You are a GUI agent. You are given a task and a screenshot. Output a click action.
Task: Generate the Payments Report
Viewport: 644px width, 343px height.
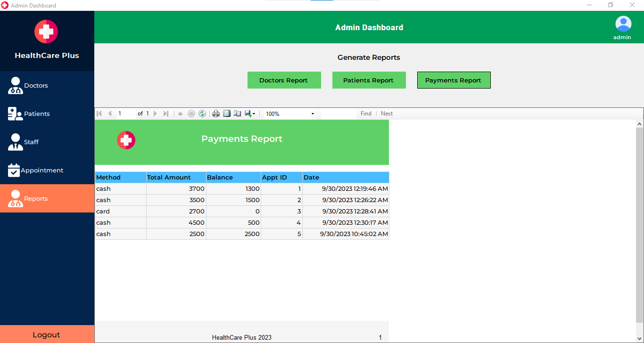[x=454, y=80]
